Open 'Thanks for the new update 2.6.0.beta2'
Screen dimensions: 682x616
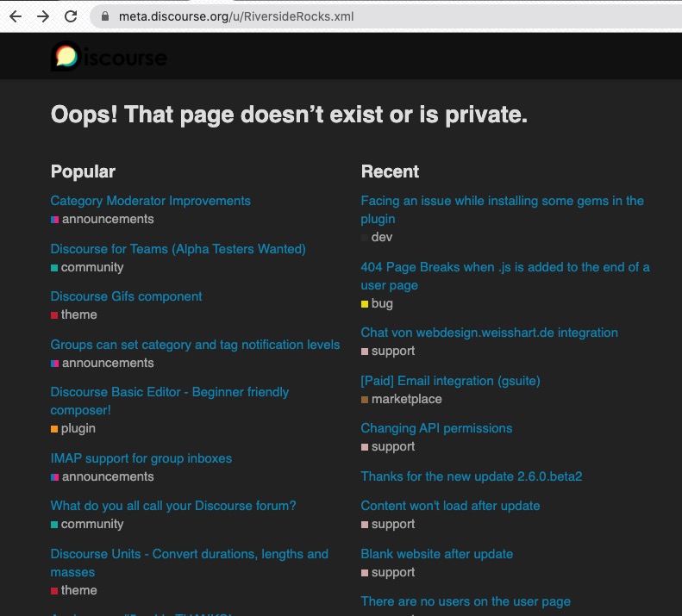[472, 477]
